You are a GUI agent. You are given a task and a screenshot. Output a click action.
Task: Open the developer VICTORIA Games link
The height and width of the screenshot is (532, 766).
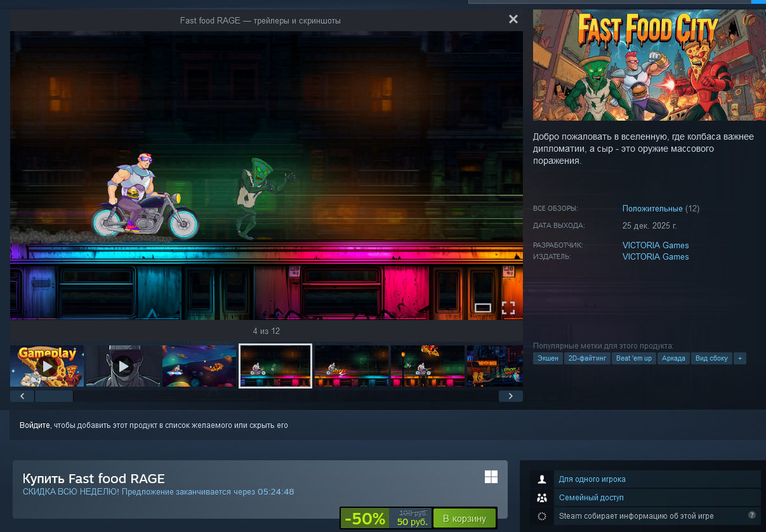tap(656, 246)
